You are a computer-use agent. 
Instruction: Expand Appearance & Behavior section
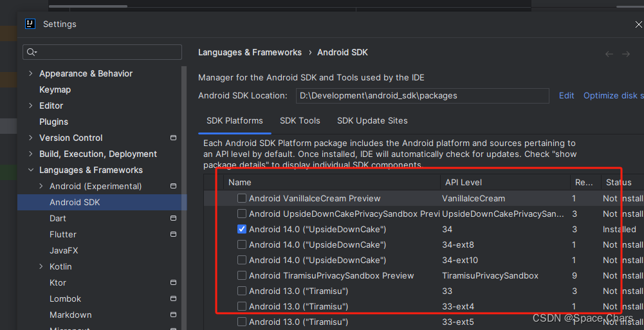pos(31,73)
